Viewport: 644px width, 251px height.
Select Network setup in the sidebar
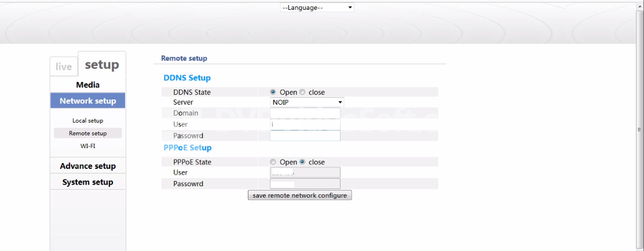(x=87, y=101)
